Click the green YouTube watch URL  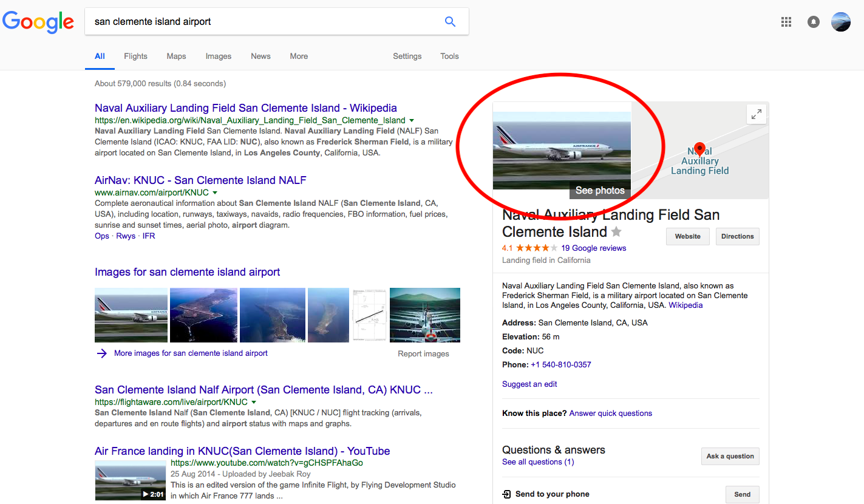coord(267,463)
